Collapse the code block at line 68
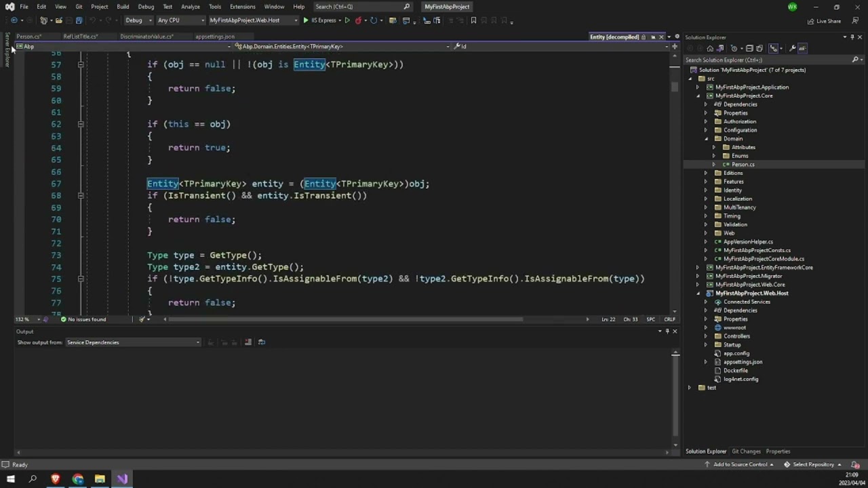 click(80, 195)
